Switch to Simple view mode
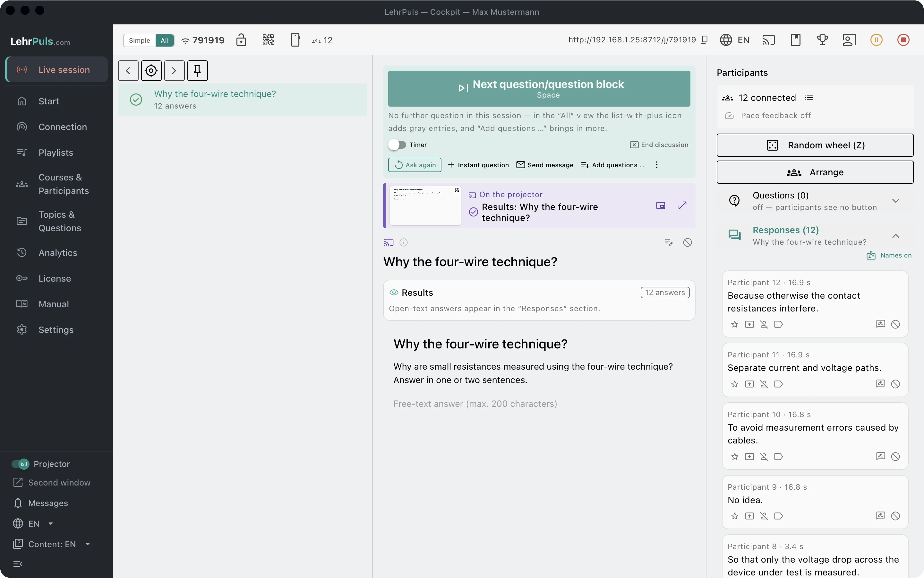 139,40
